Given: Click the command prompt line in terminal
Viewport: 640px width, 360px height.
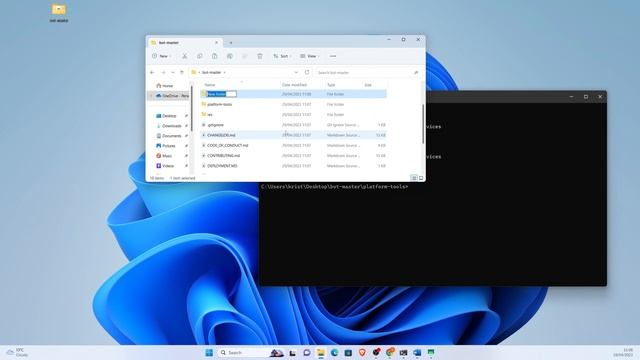Looking at the screenshot, I should coord(334,187).
